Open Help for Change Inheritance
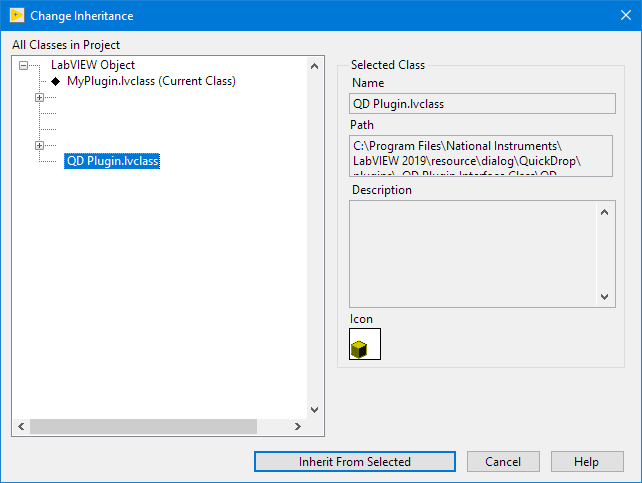Image resolution: width=642 pixels, height=483 pixels. pyautogui.click(x=587, y=462)
